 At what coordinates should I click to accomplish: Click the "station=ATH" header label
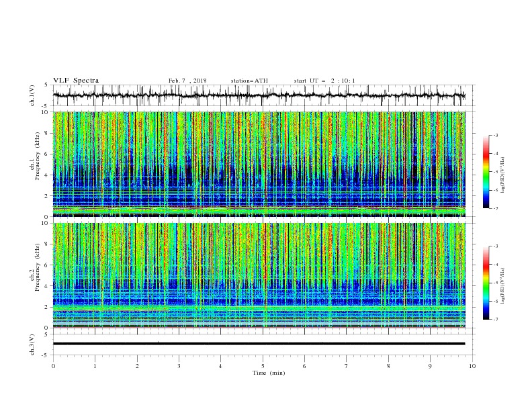249,81
